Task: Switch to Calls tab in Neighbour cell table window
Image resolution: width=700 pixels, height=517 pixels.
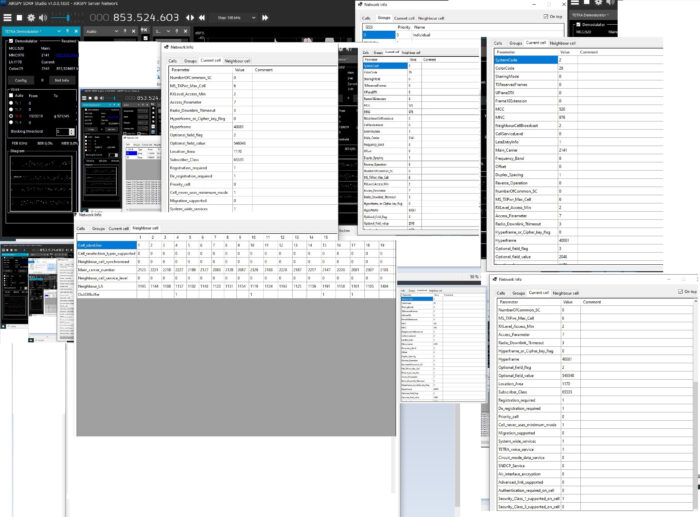Action: point(81,228)
